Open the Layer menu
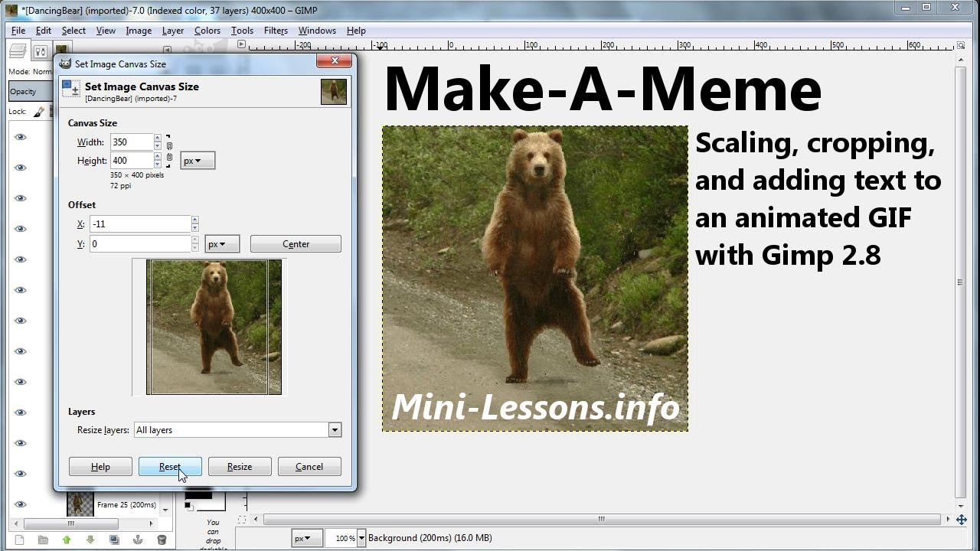Viewport: 980px width, 551px height. 173,31
